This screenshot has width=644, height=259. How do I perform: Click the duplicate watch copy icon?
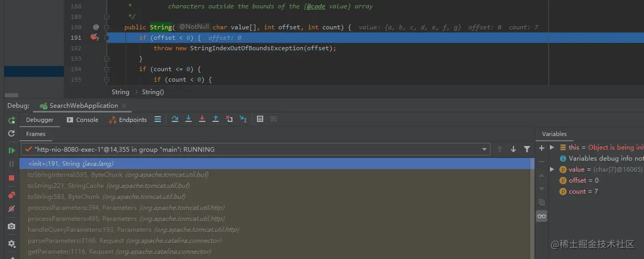542,202
